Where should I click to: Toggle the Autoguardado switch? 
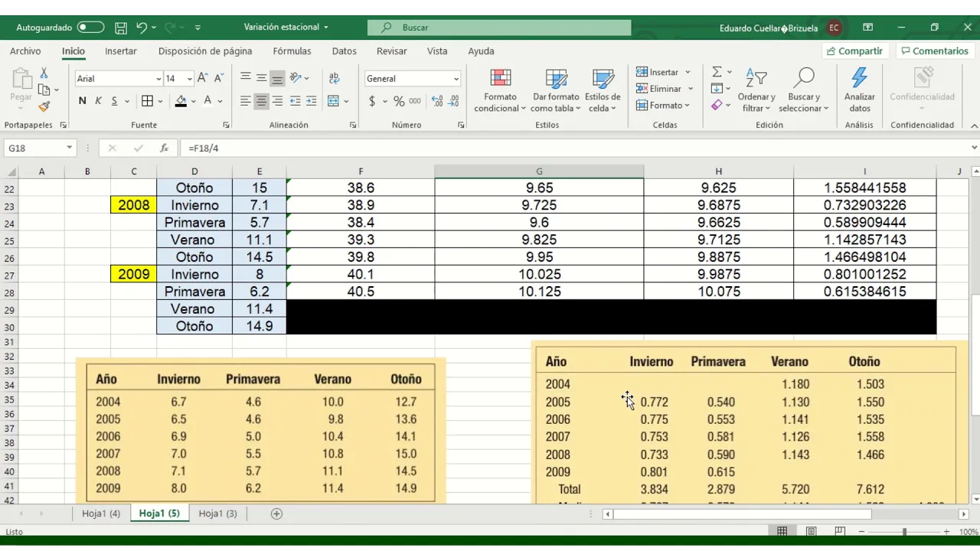[90, 28]
